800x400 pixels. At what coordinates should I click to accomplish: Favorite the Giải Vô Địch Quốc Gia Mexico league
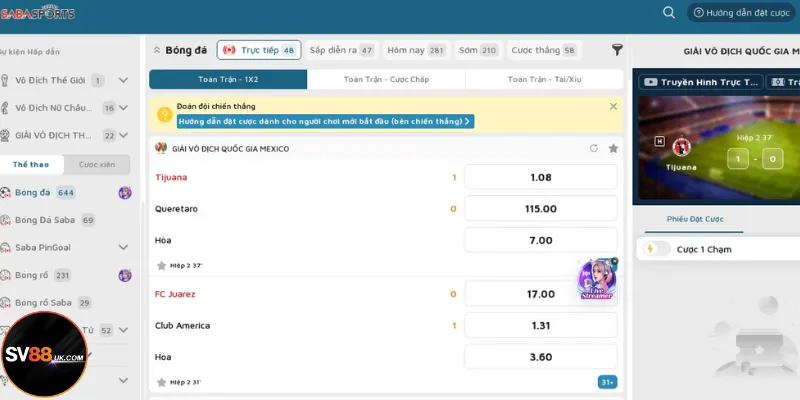[613, 148]
